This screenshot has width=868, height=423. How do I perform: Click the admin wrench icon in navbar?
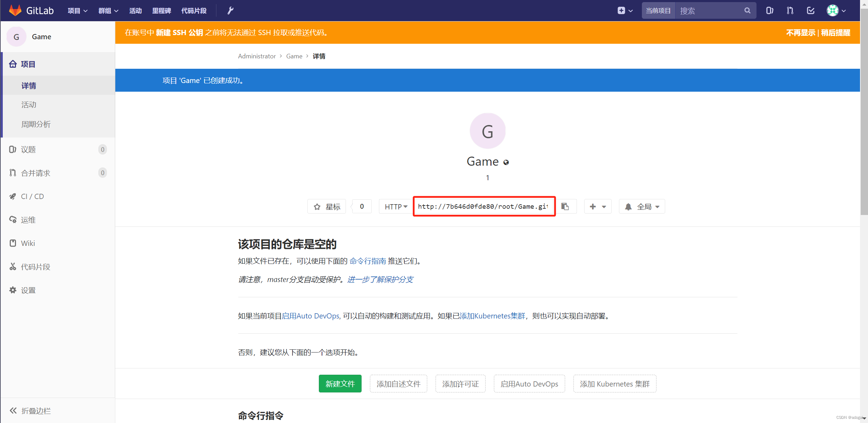[230, 11]
